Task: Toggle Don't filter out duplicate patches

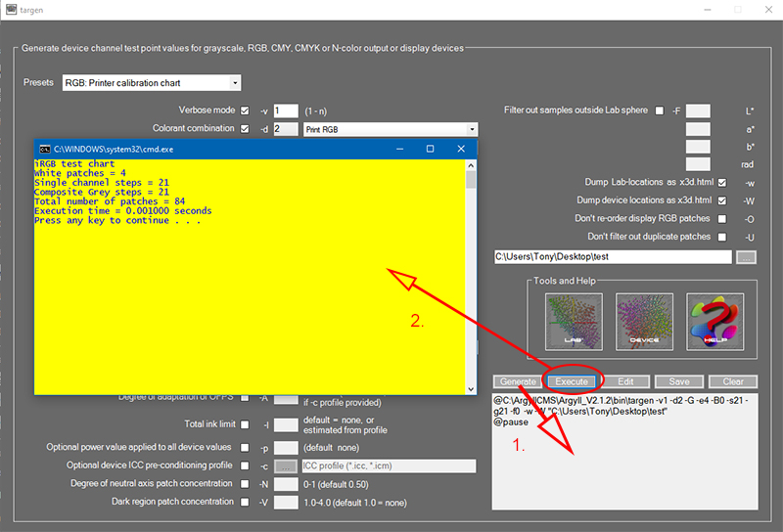Action: pos(722,237)
